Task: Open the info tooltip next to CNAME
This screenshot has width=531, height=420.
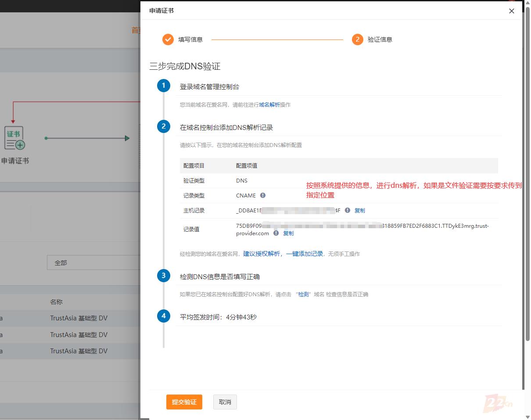Action: click(x=262, y=195)
